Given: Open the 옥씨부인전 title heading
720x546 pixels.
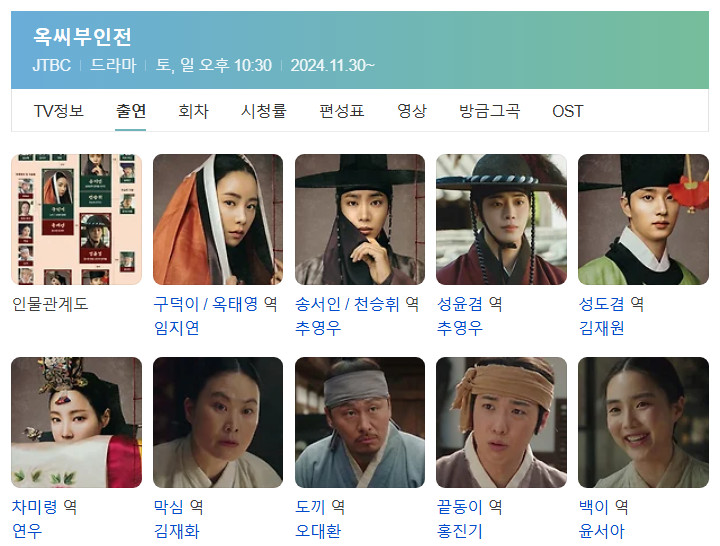Looking at the screenshot, I should 83,36.
